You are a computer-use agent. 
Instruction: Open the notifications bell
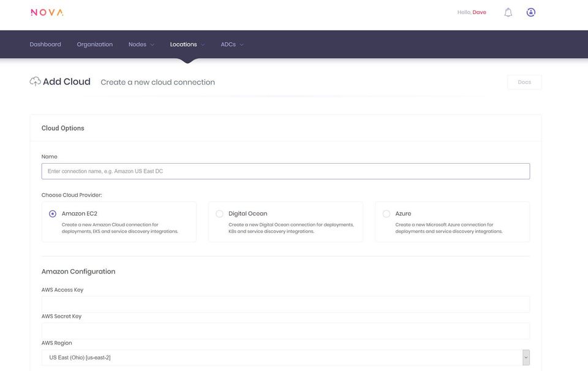tap(508, 12)
